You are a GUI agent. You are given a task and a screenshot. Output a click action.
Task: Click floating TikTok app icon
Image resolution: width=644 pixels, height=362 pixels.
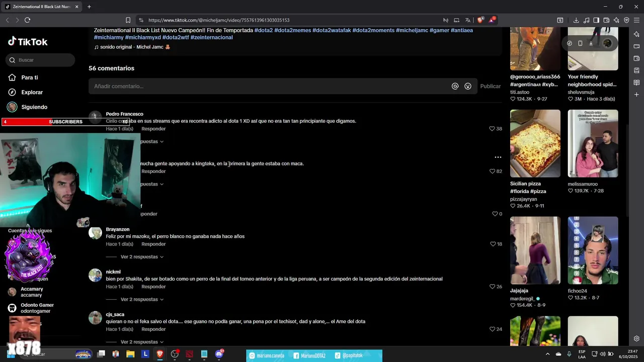point(570,43)
